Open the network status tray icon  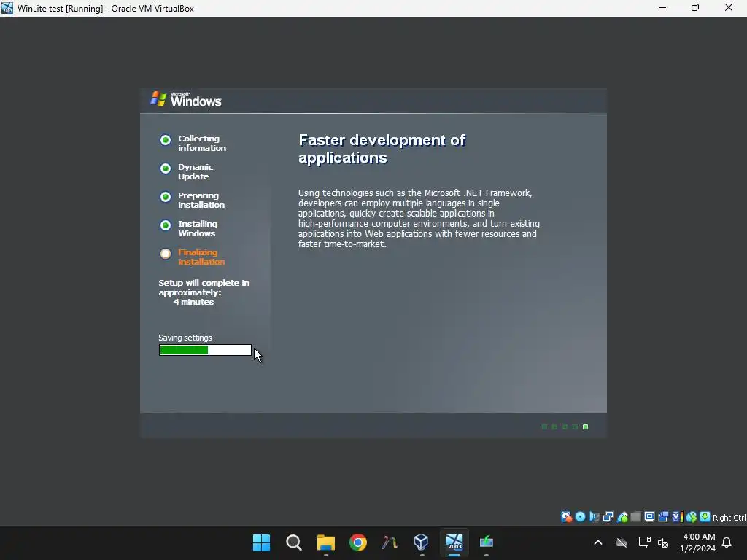(645, 542)
